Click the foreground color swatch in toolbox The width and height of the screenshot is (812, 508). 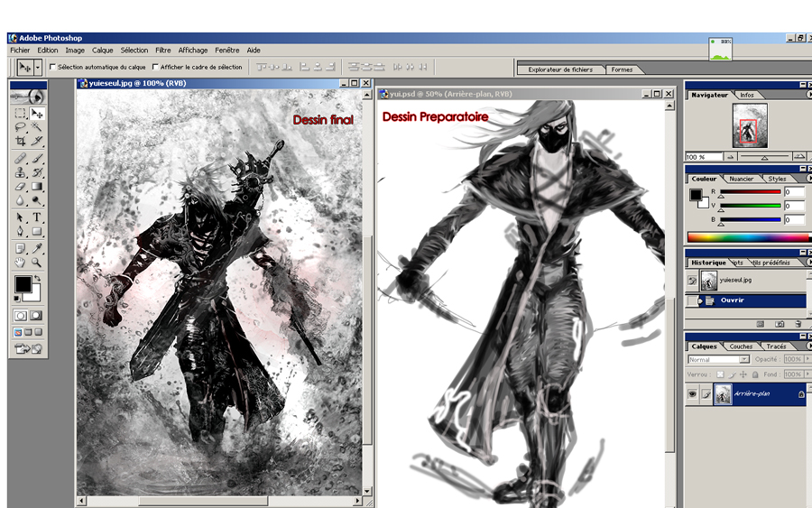(x=23, y=283)
